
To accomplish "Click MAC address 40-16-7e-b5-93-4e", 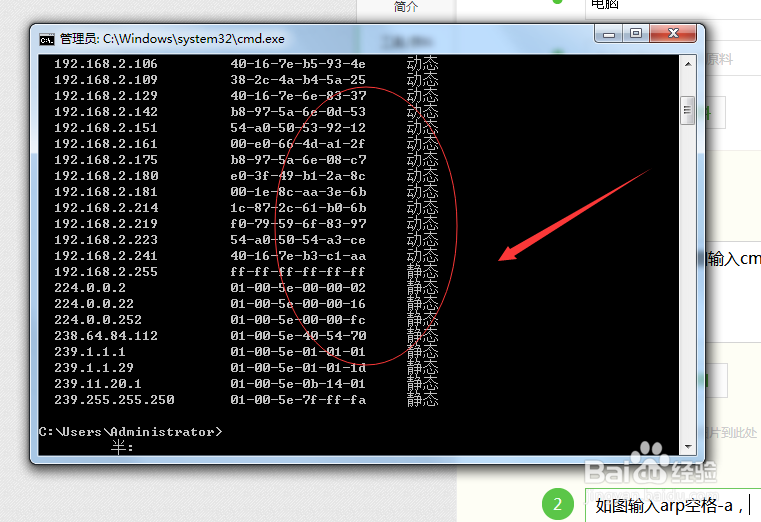I will 298,64.
